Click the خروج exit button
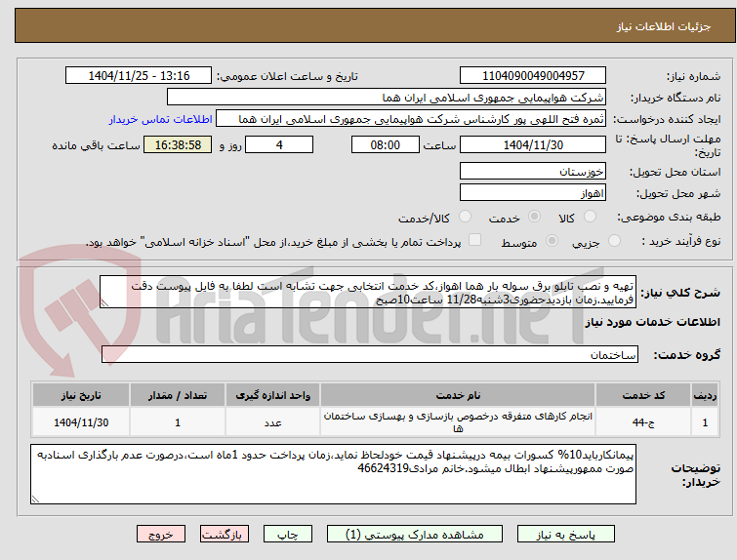 tap(161, 535)
